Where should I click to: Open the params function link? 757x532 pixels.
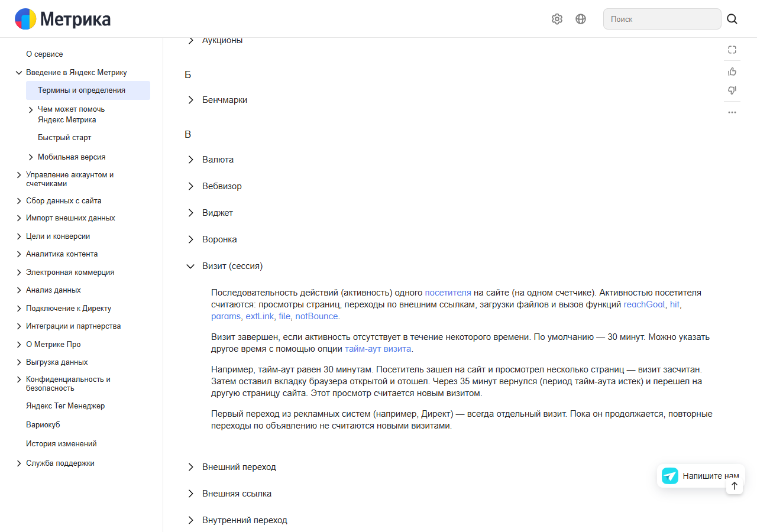tap(226, 316)
